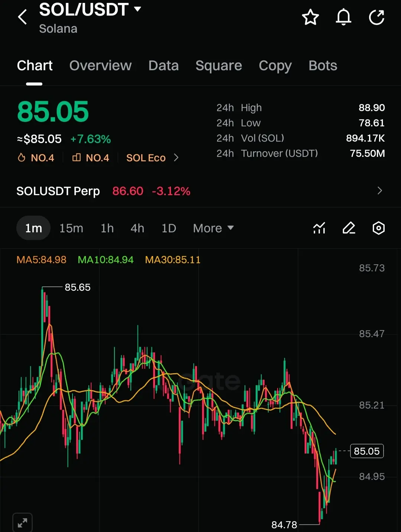Tap the current price tag 85.05 on axis
Image resolution: width=401 pixels, height=532 pixels.
(367, 451)
